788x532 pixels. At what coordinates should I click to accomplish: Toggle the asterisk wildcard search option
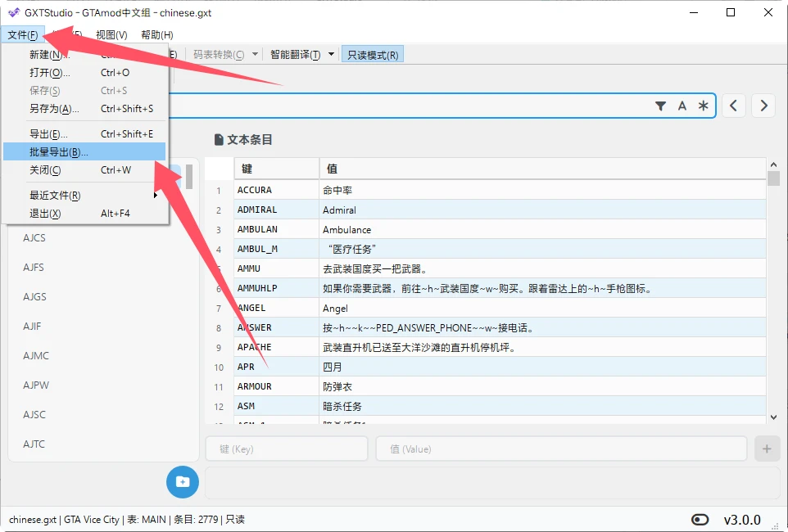click(703, 106)
